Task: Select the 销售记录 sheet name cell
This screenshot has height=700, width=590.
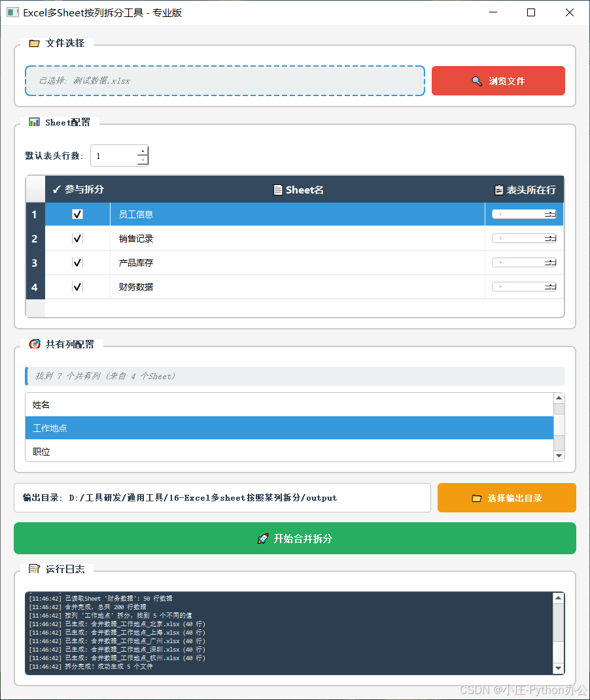Action: pos(298,239)
